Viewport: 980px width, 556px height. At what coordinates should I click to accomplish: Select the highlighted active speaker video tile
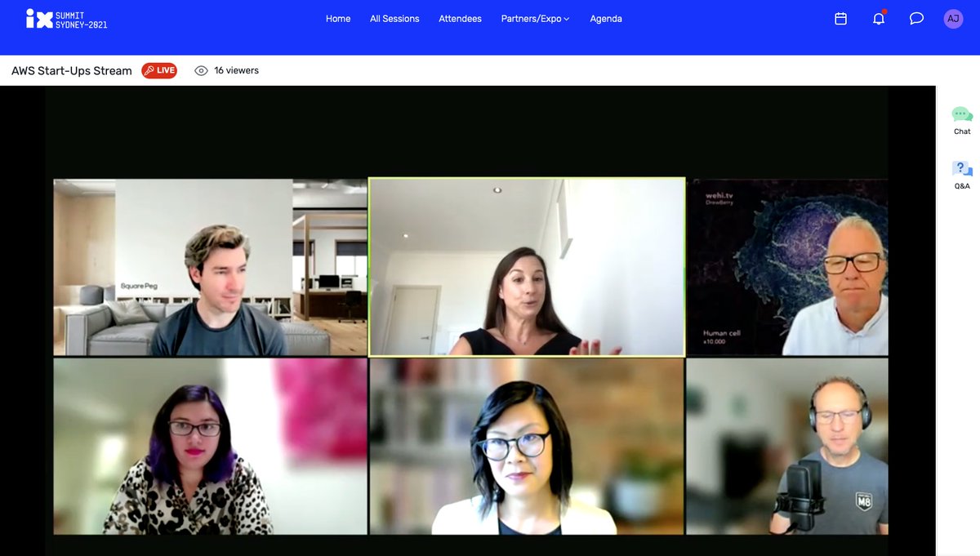(x=527, y=267)
